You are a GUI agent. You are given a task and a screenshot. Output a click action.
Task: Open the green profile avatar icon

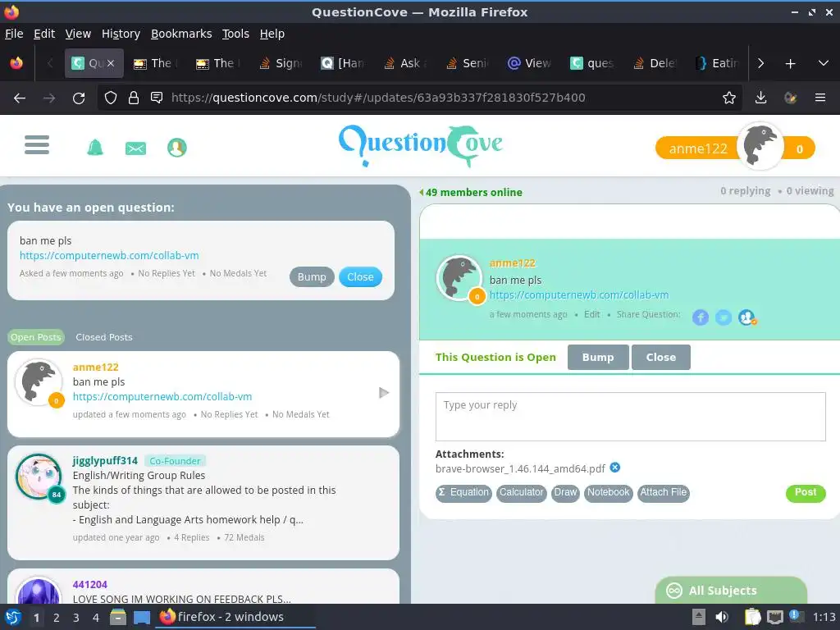point(177,148)
